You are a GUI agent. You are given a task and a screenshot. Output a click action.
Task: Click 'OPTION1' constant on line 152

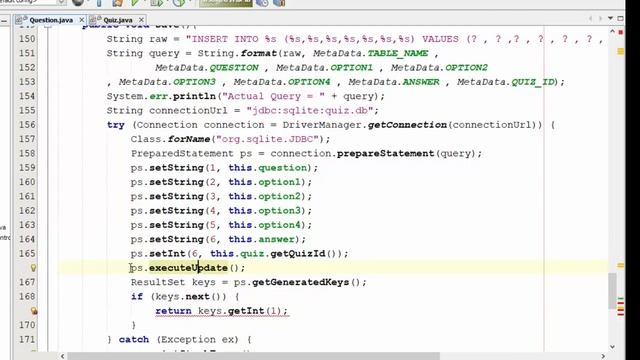click(x=352, y=68)
